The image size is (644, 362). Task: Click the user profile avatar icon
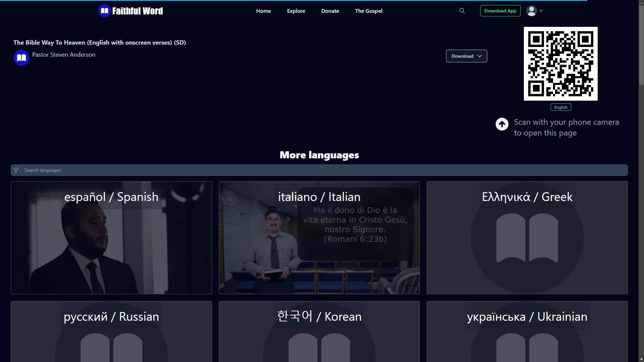(x=532, y=11)
